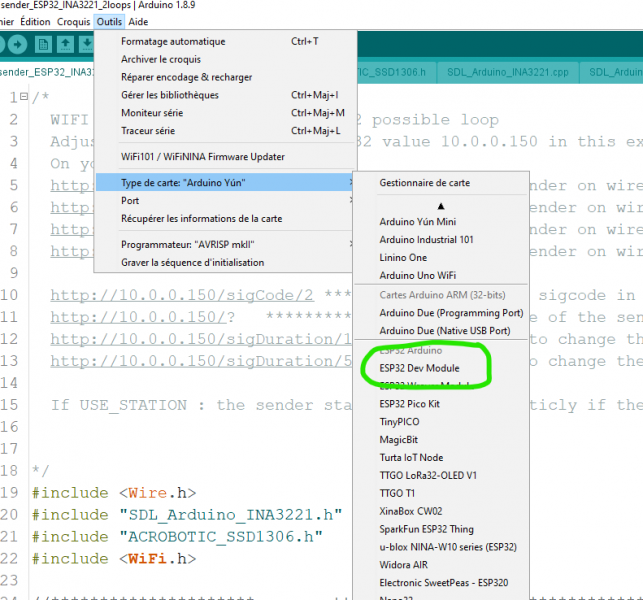Select TTGO T1 board
The image size is (643, 600).
click(441, 493)
